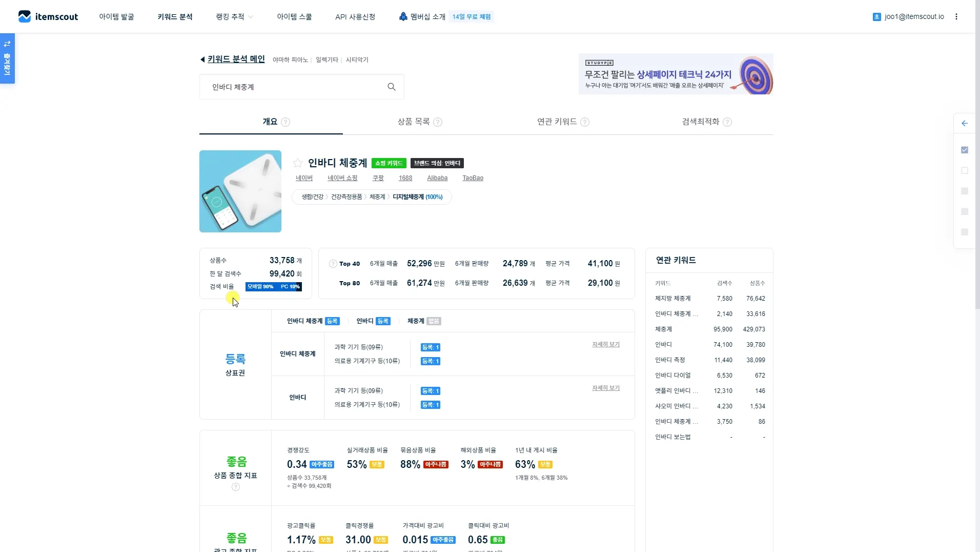Click the help icon beside 검색최적화 tab
980x552 pixels.
tap(727, 122)
